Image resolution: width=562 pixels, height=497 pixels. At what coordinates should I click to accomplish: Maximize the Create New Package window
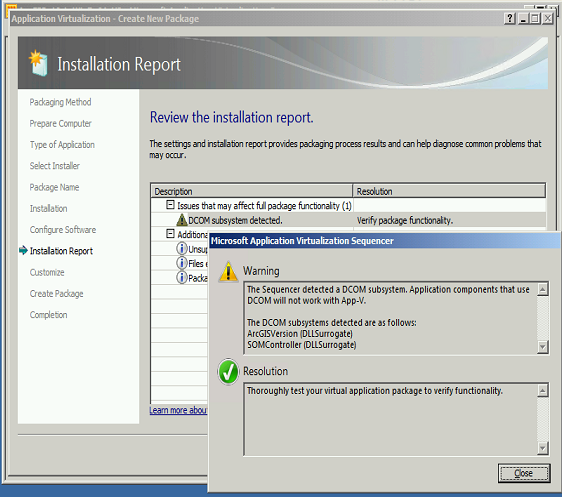click(x=535, y=18)
